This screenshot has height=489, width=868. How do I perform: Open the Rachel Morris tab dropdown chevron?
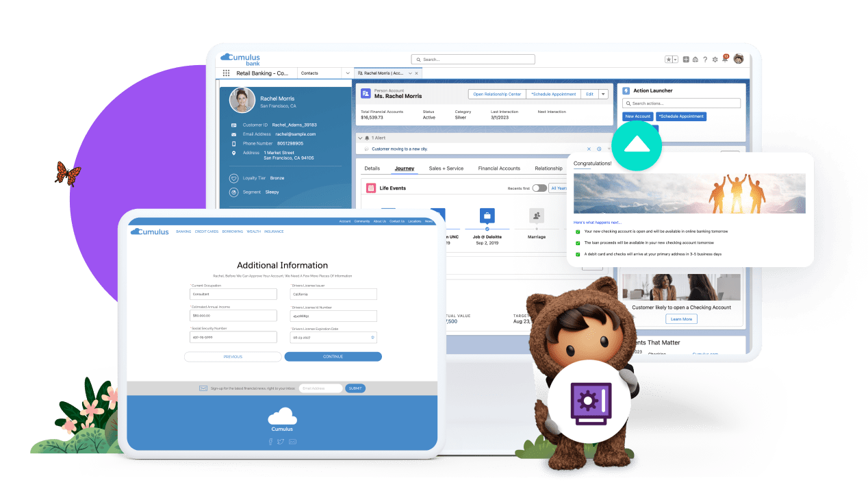pos(410,73)
